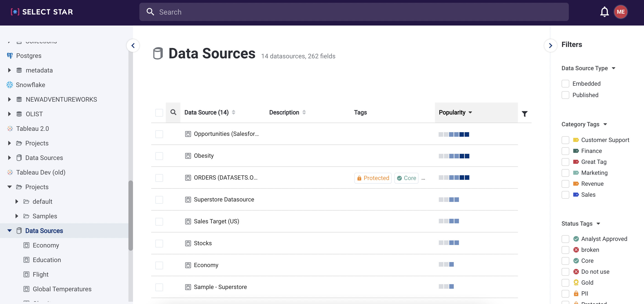Expand the Samples project folder

[x=17, y=216]
